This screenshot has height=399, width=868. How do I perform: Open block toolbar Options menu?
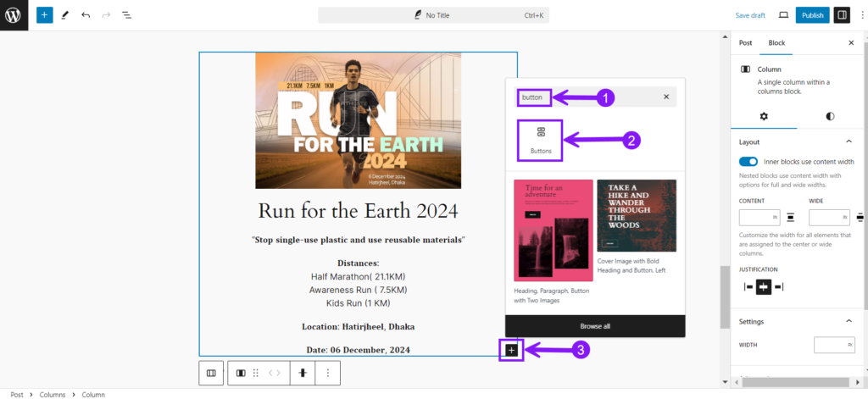(x=328, y=373)
